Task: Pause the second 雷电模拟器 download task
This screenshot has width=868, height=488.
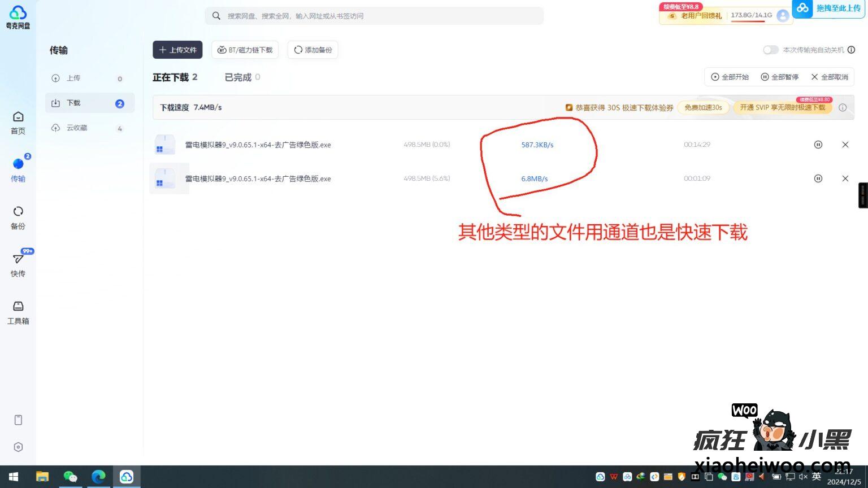Action: 818,178
